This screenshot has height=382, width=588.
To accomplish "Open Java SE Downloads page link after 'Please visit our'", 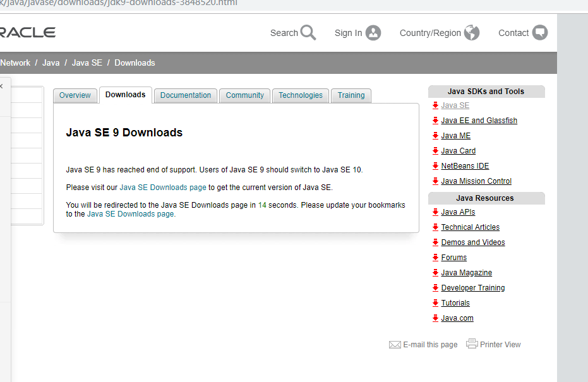I will click(163, 188).
